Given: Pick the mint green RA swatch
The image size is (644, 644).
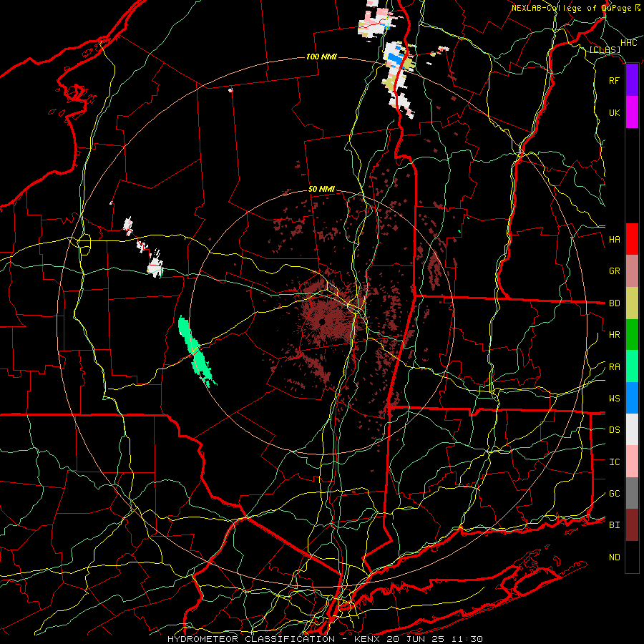Looking at the screenshot, I should (632, 366).
